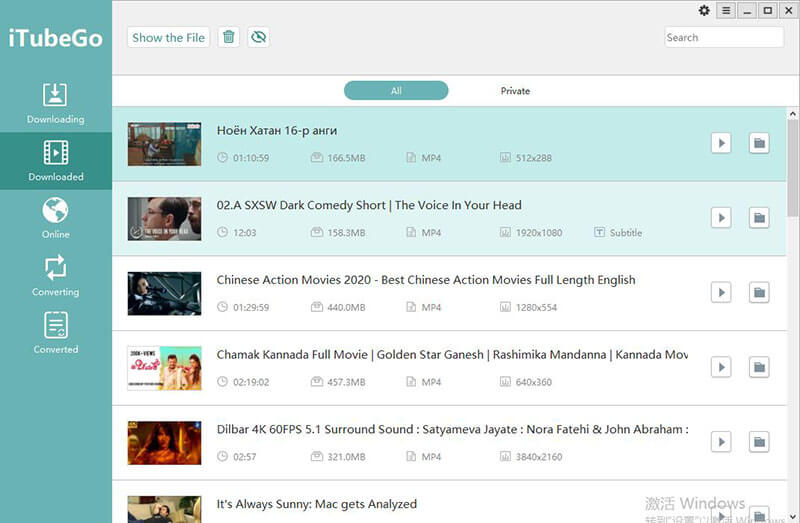The width and height of the screenshot is (800, 523).
Task: Click resolution 1280x554
Action: 536,308
